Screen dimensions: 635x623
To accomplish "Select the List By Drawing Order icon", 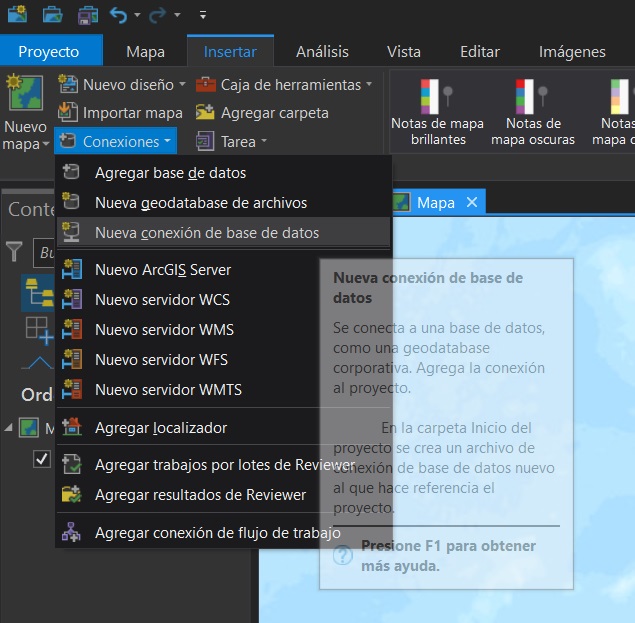I will (38, 293).
